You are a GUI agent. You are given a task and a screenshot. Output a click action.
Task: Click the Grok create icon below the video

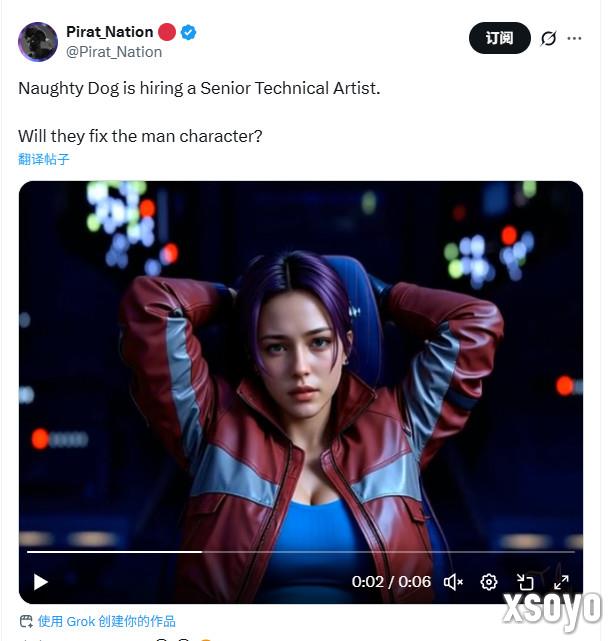tap(26, 621)
